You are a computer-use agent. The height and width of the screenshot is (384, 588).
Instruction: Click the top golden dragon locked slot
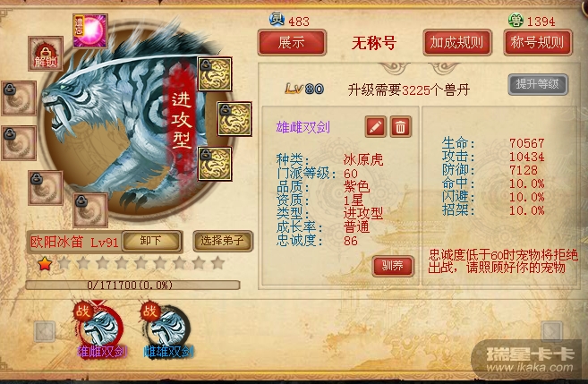215,74
